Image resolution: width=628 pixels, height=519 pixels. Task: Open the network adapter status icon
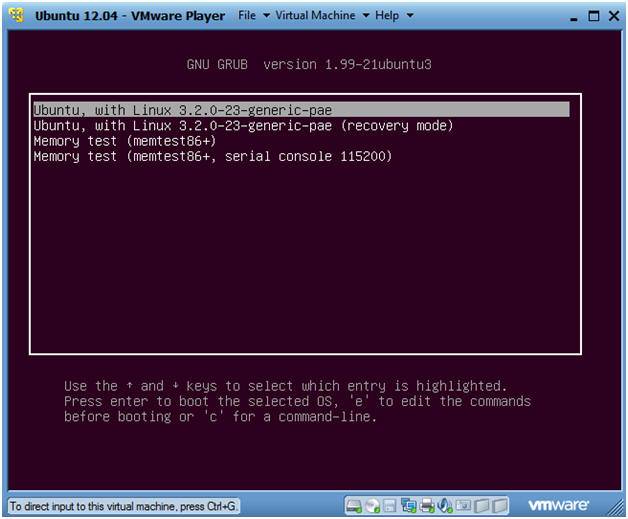(408, 505)
